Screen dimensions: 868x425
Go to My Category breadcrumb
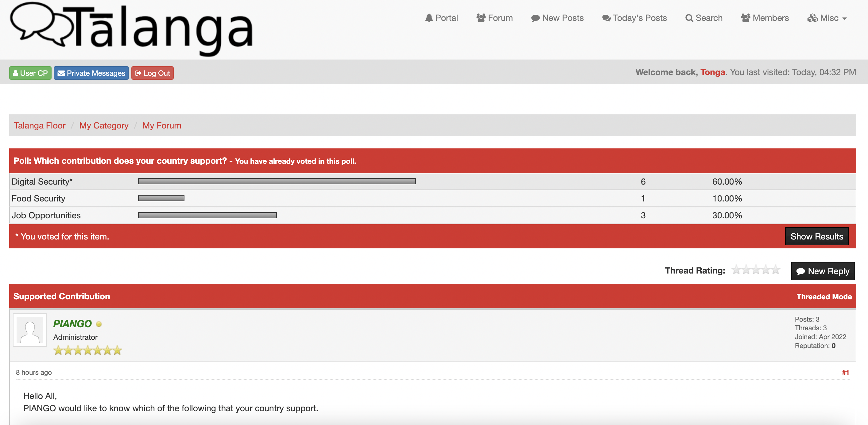tap(104, 126)
